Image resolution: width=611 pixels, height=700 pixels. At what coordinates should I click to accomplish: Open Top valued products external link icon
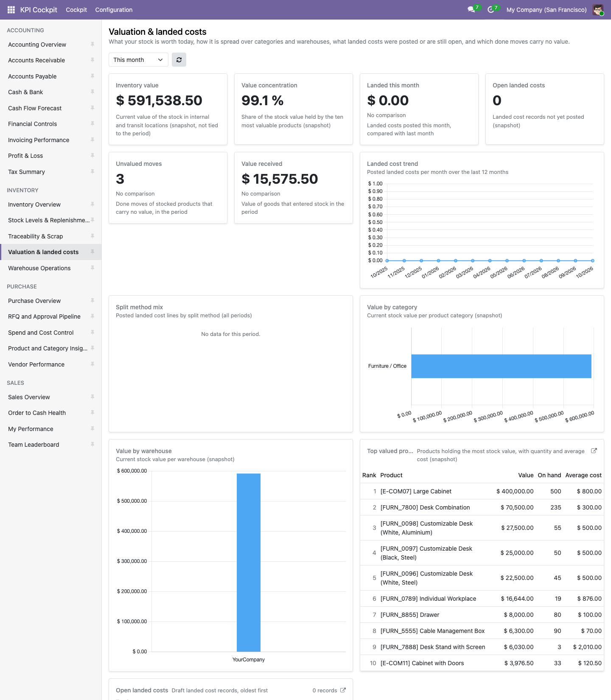point(594,451)
